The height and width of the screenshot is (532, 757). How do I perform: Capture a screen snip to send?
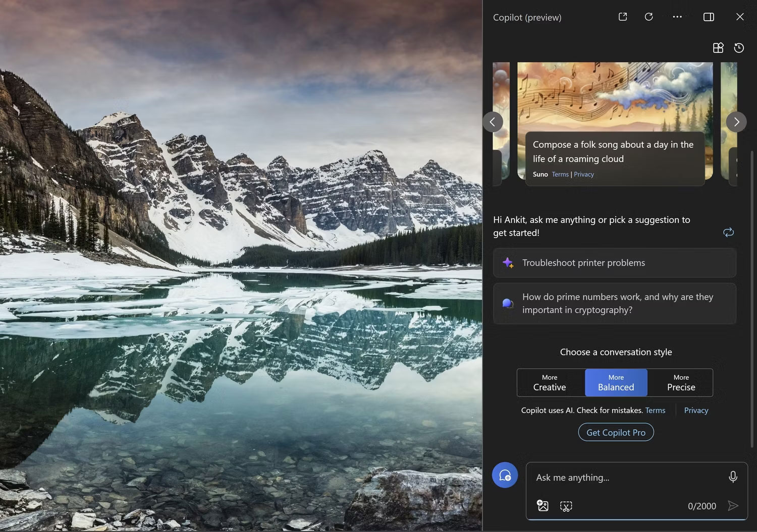[x=566, y=505]
